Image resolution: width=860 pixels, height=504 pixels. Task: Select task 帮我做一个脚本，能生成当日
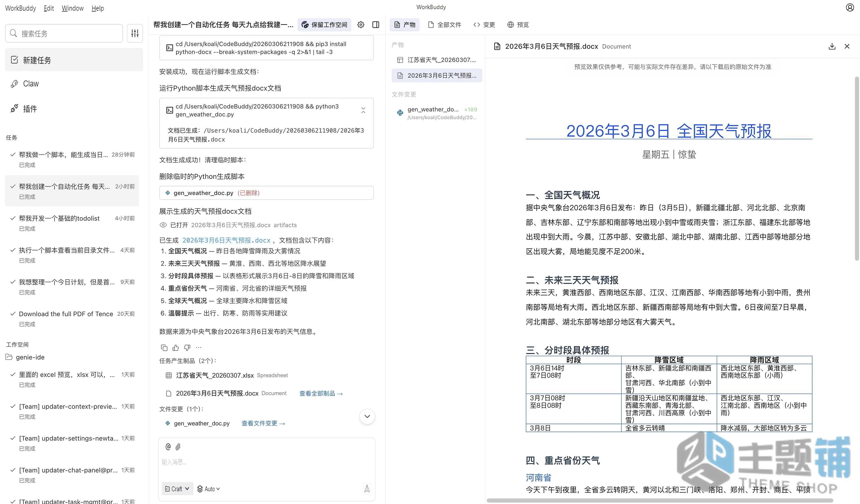(x=72, y=160)
